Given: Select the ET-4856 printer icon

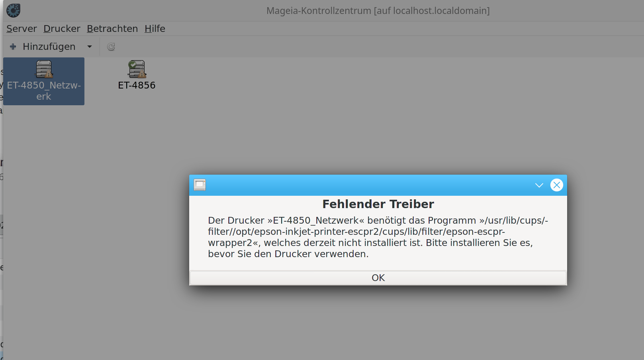Looking at the screenshot, I should pos(137,69).
